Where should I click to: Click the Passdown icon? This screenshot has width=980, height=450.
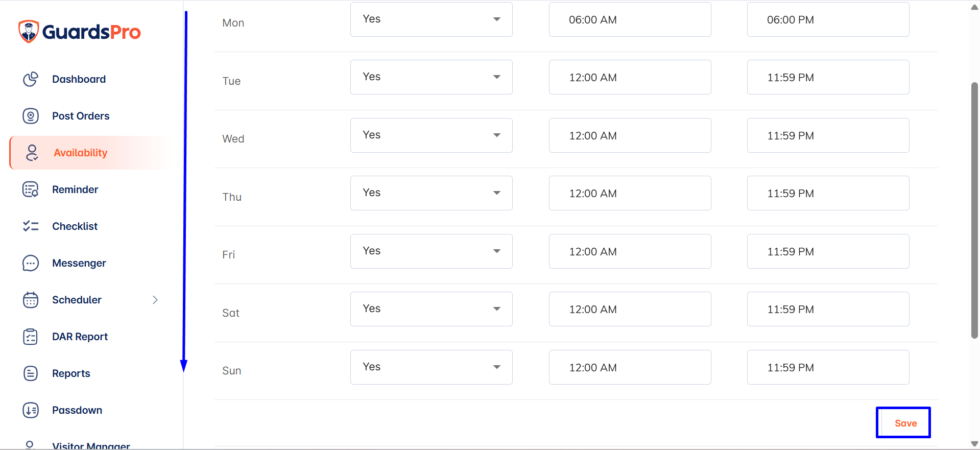31,410
